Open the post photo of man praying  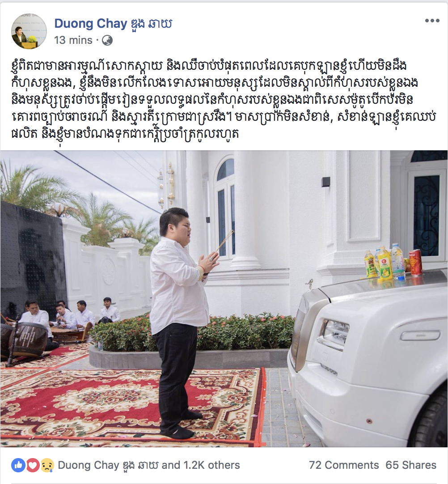pos(224,298)
